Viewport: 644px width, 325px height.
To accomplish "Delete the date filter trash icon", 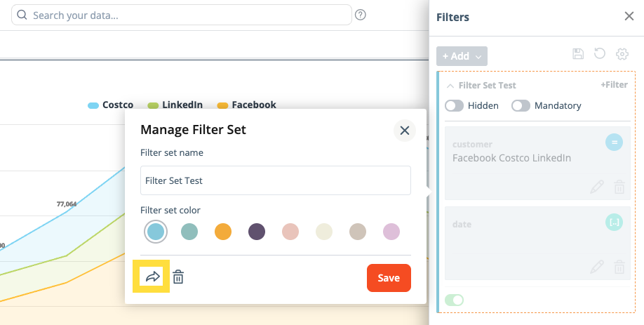I will point(619,267).
